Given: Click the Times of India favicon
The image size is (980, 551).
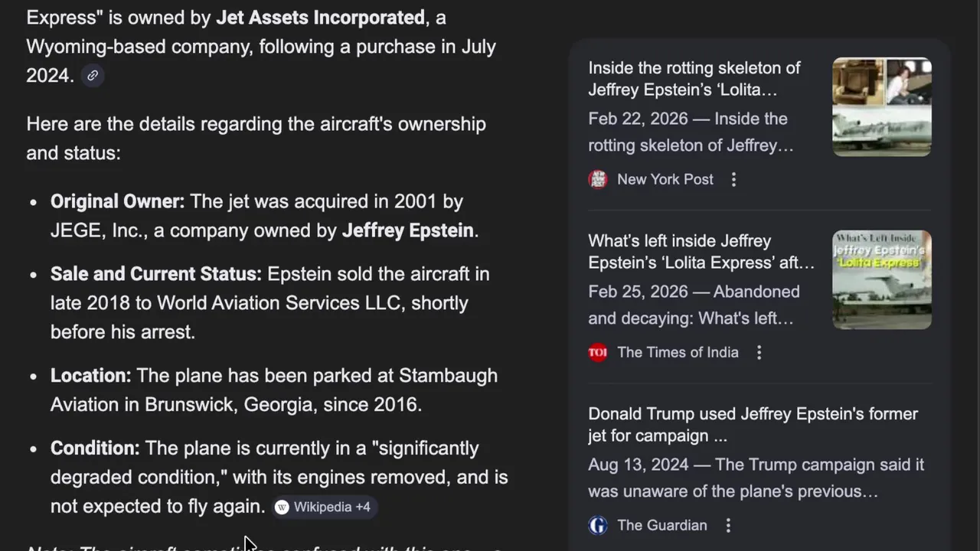Looking at the screenshot, I should click(x=598, y=352).
